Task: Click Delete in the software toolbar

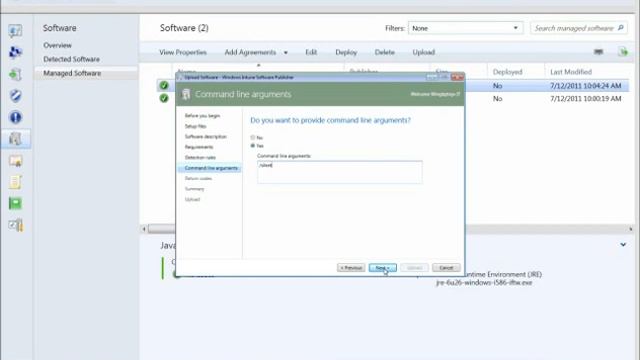Action: (x=384, y=52)
